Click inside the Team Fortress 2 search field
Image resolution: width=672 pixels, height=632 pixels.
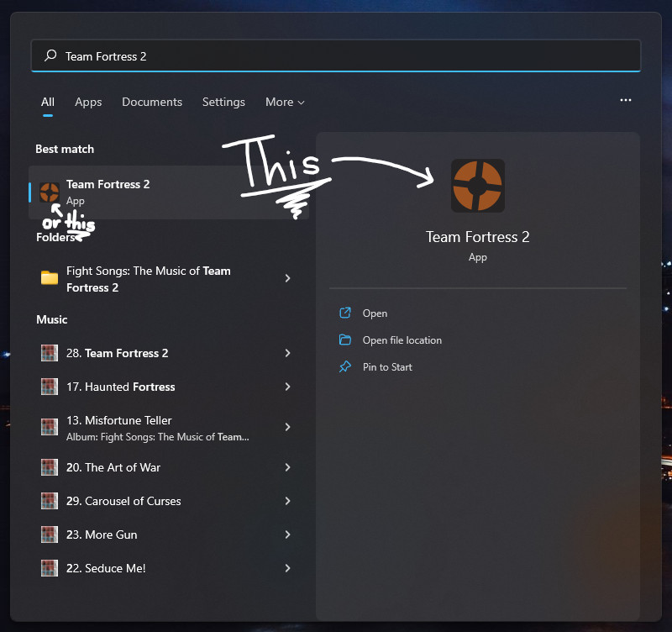pyautogui.click(x=252, y=55)
